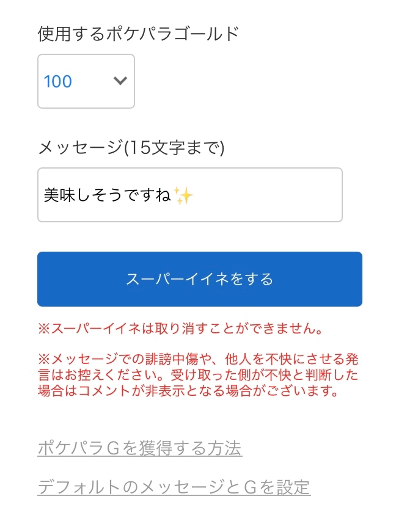396x532 pixels.
Task: Focus the メッセージ text input field
Action: point(189,195)
